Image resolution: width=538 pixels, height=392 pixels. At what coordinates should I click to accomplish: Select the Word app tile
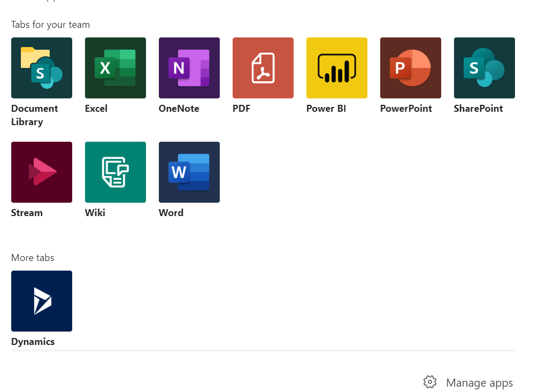pyautogui.click(x=189, y=172)
